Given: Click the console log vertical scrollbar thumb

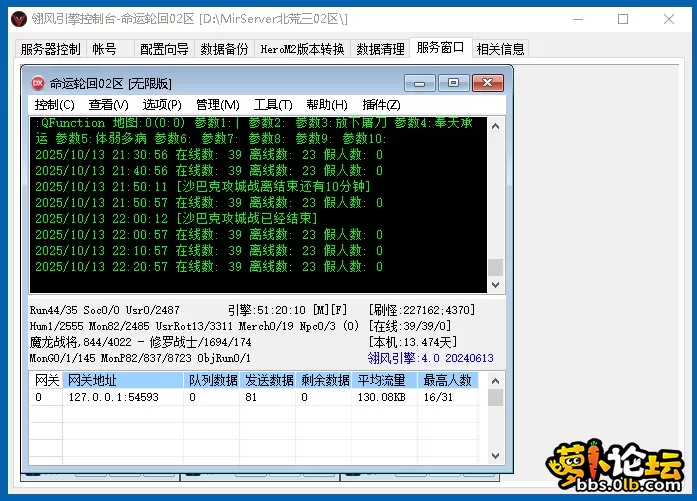Looking at the screenshot, I should pyautogui.click(x=495, y=267).
